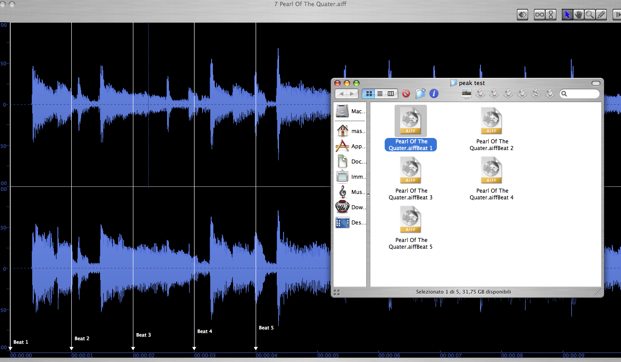The width and height of the screenshot is (621, 362).
Task: Click the blue new folder icon in Finder toolbar
Action: click(420, 93)
